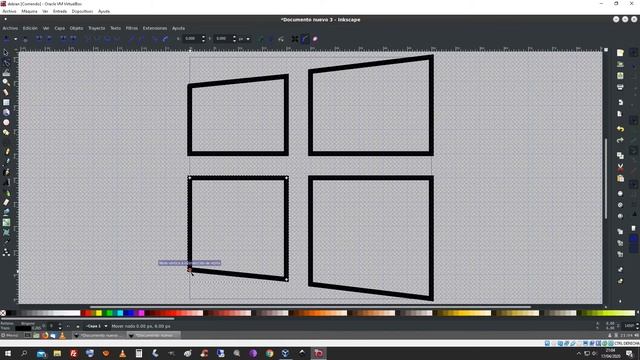Screen dimensions: 640x360
Task: Click Save document icon in command bar
Action: 620,76
